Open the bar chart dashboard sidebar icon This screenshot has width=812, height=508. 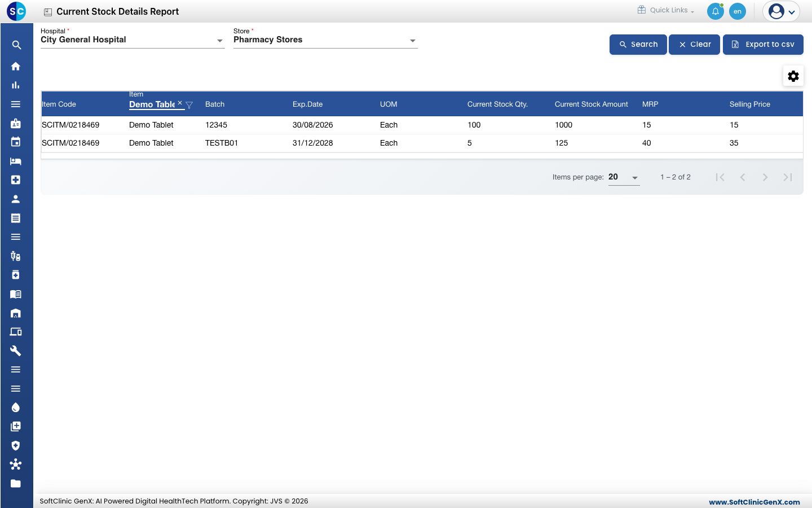click(16, 85)
